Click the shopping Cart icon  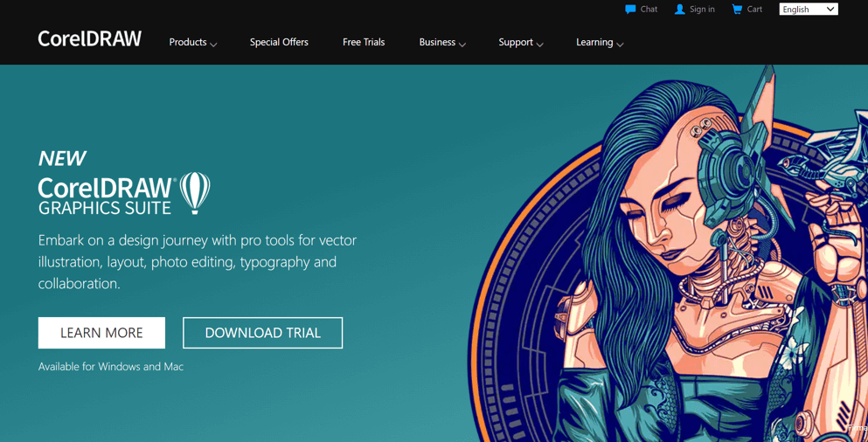[x=737, y=10]
